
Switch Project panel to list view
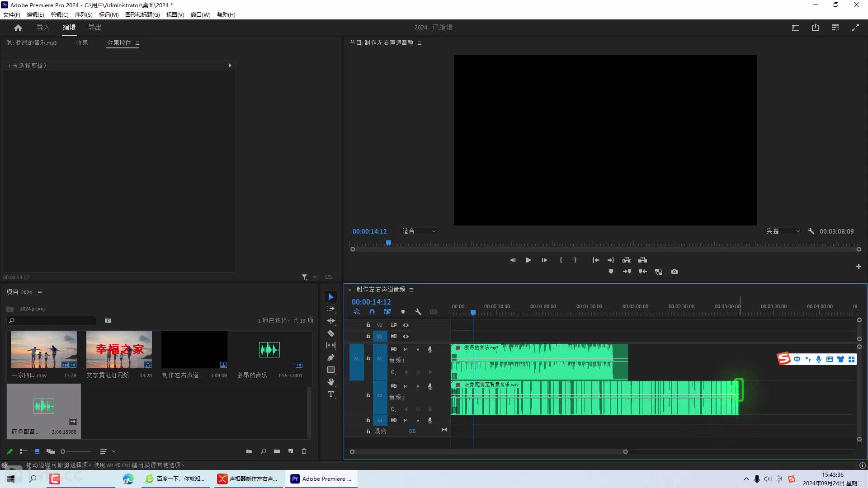point(24,451)
